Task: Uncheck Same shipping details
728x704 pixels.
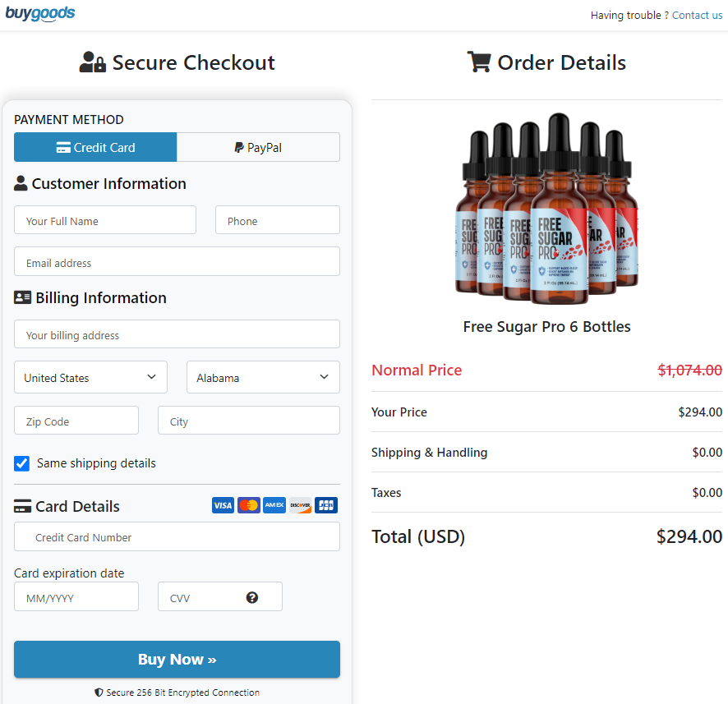Action: [x=21, y=463]
